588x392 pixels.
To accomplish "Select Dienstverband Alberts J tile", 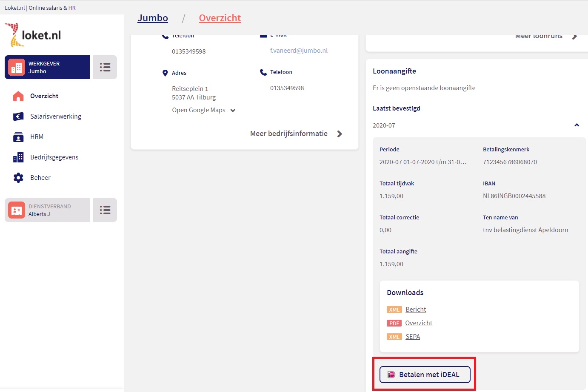I will point(47,210).
